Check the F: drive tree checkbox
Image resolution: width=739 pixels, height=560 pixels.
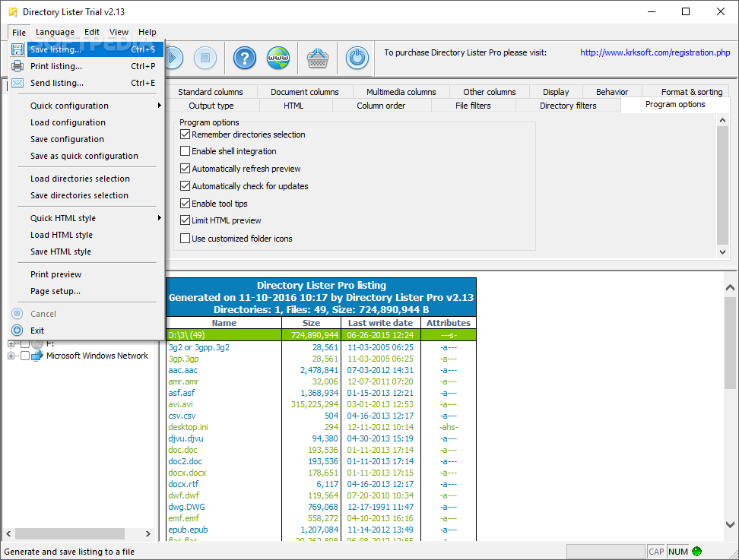(x=25, y=343)
